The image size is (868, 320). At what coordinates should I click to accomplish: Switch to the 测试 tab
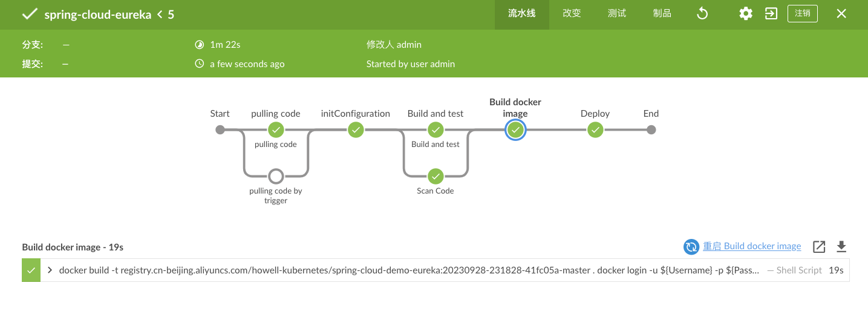(617, 14)
